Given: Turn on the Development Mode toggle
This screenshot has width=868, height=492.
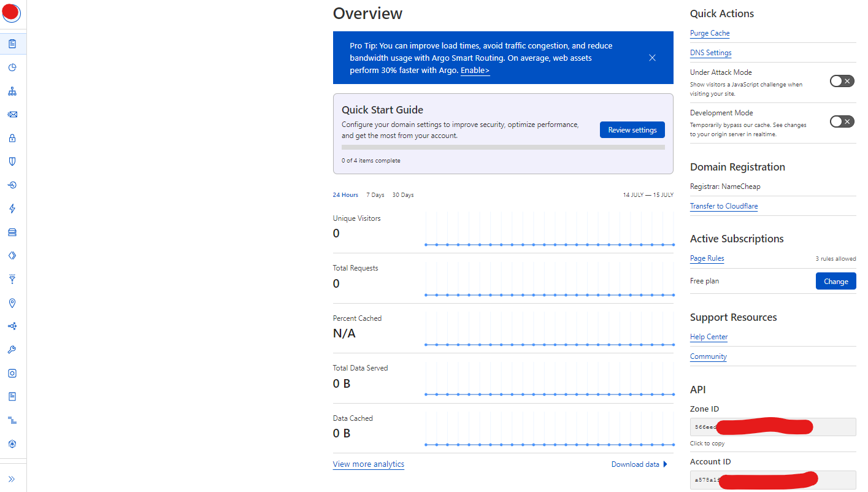Looking at the screenshot, I should point(842,121).
